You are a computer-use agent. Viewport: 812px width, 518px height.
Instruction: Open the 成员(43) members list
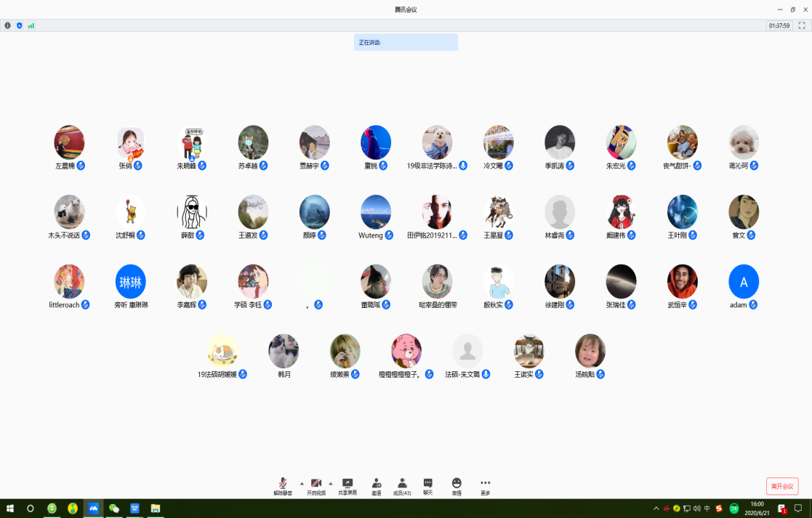(x=402, y=485)
